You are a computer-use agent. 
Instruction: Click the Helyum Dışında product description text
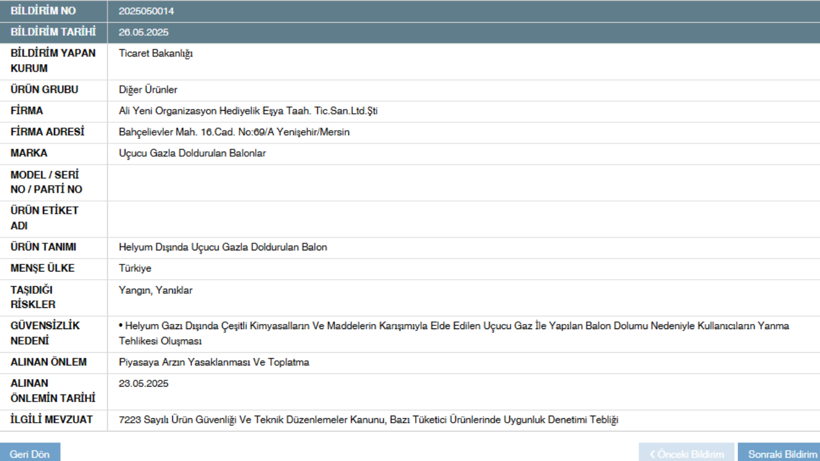click(222, 247)
